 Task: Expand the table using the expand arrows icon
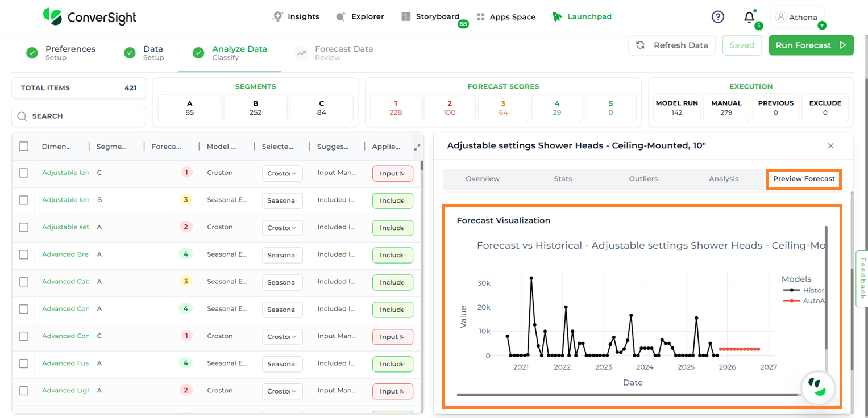point(417,147)
